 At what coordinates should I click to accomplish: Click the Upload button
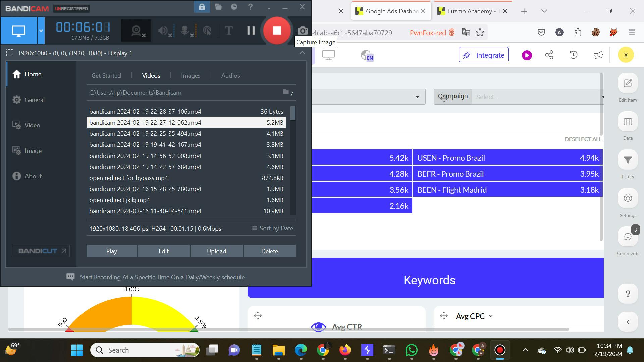point(216,251)
